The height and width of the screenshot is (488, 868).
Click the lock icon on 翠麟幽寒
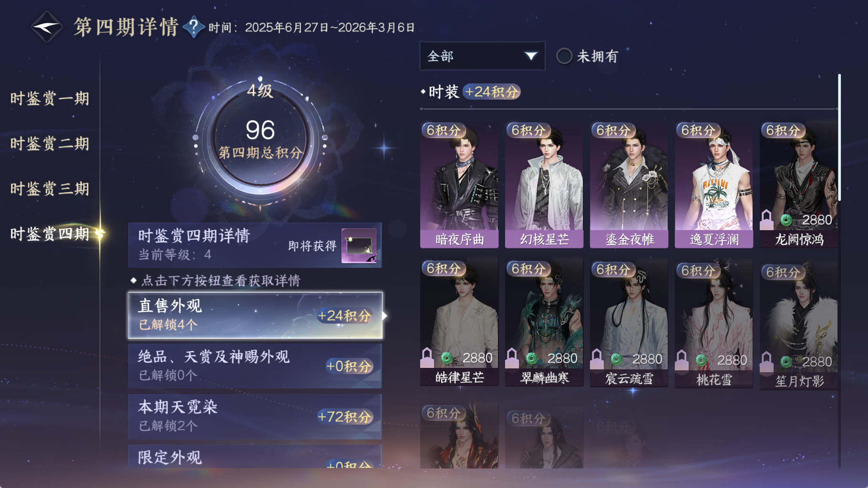click(x=512, y=358)
